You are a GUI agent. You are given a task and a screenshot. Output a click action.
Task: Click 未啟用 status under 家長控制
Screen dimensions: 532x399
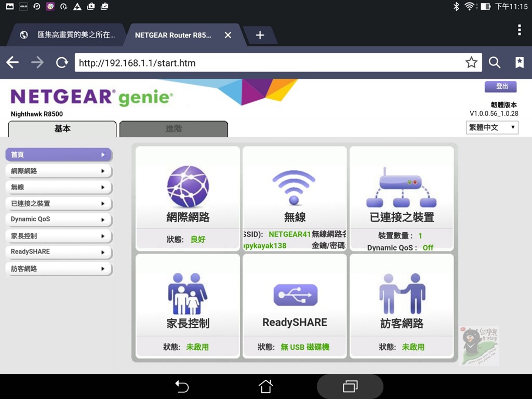pyautogui.click(x=197, y=347)
